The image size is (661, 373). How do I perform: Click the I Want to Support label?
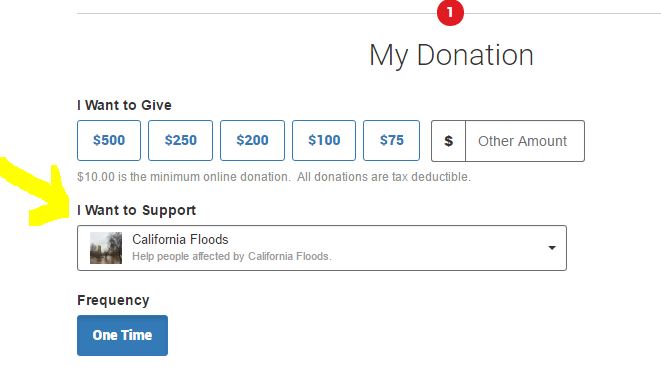pos(137,210)
